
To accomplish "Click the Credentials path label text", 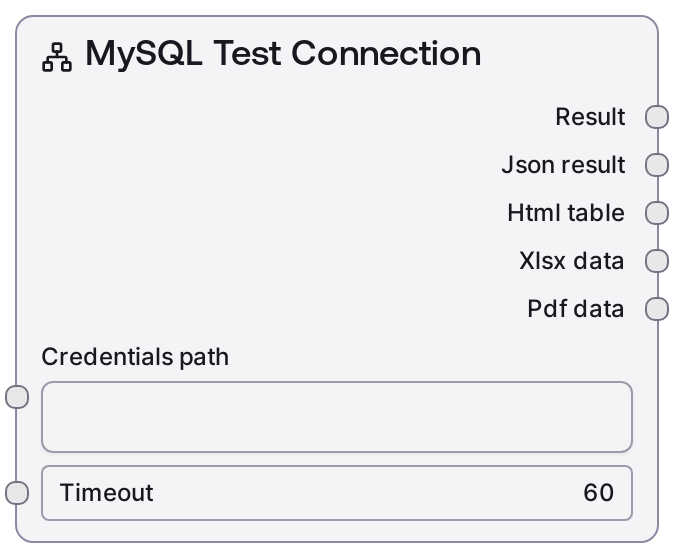I will [x=135, y=357].
